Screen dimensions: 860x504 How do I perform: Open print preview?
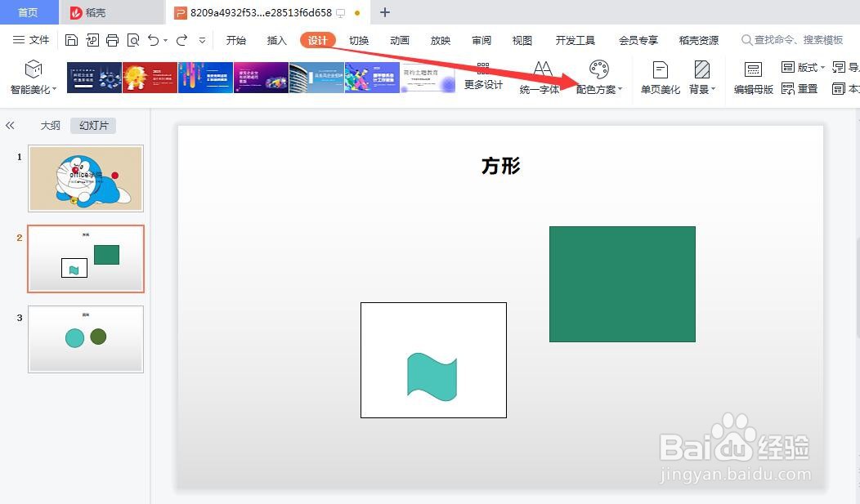[132, 39]
